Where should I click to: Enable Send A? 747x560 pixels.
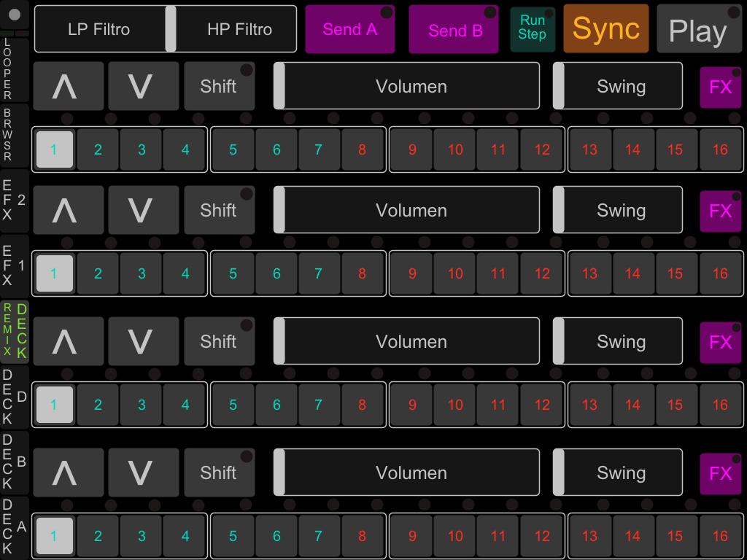[x=350, y=29]
